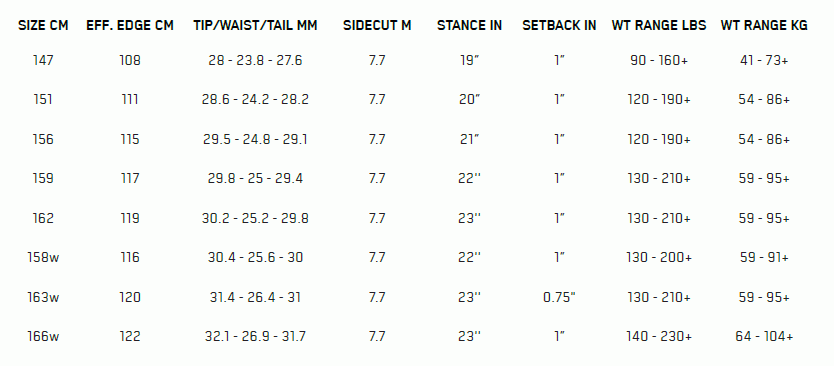Click the 158w size cell
The image size is (834, 366).
[43, 257]
